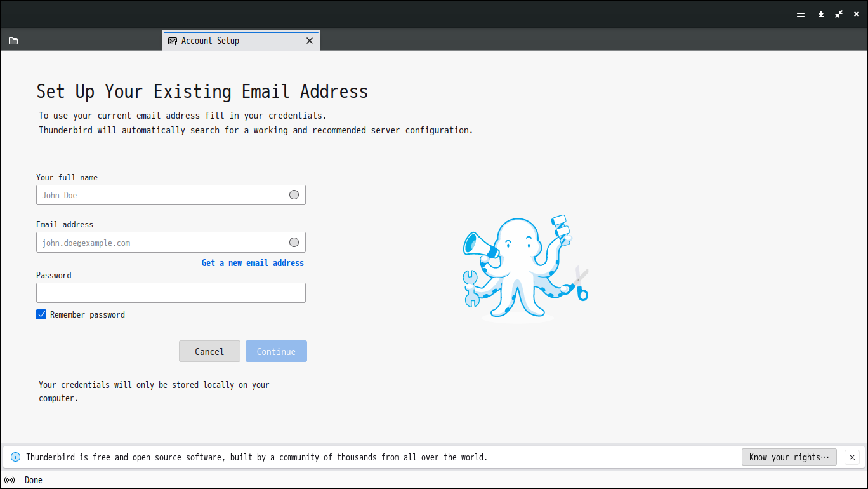
Task: Click the info icon in the email address field
Action: [x=294, y=242]
